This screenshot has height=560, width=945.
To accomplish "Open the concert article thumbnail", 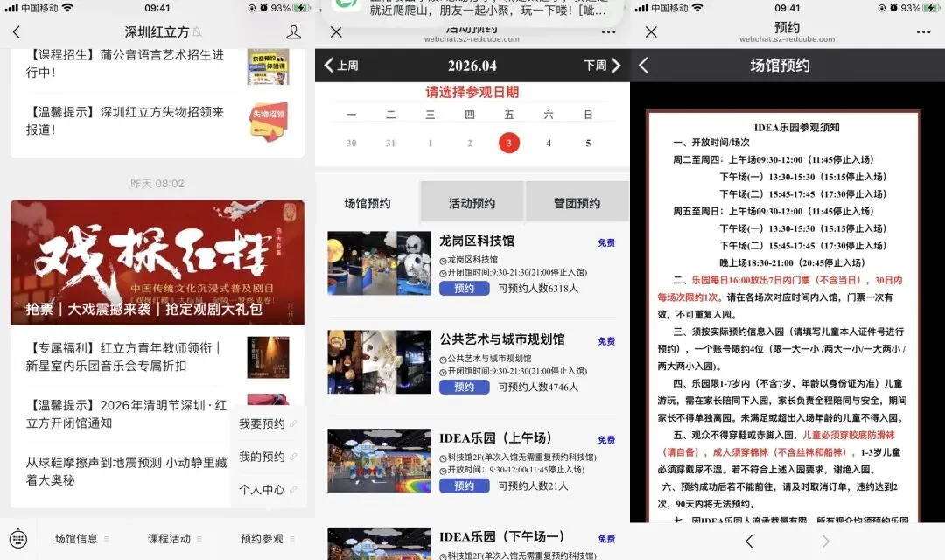I will click(x=269, y=358).
